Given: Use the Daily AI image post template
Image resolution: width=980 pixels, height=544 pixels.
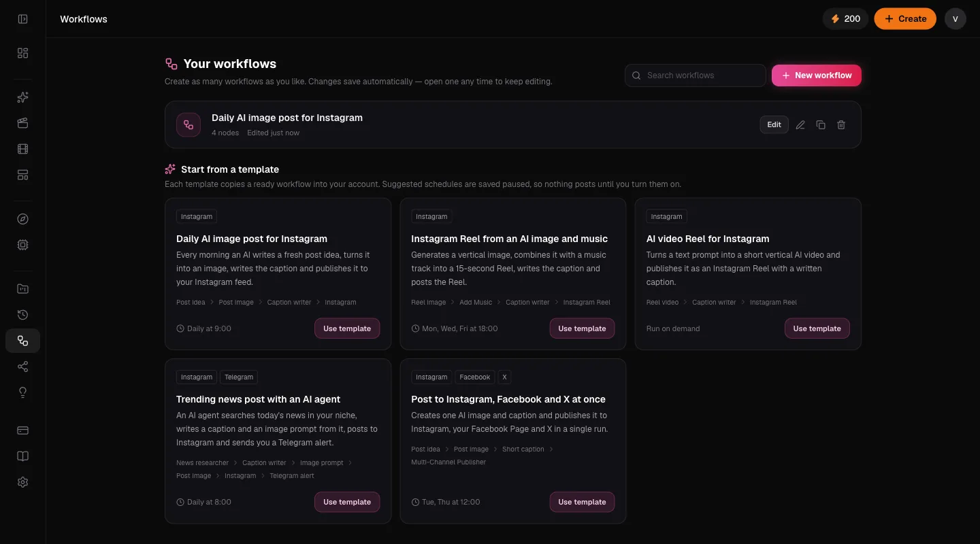Looking at the screenshot, I should pos(347,328).
